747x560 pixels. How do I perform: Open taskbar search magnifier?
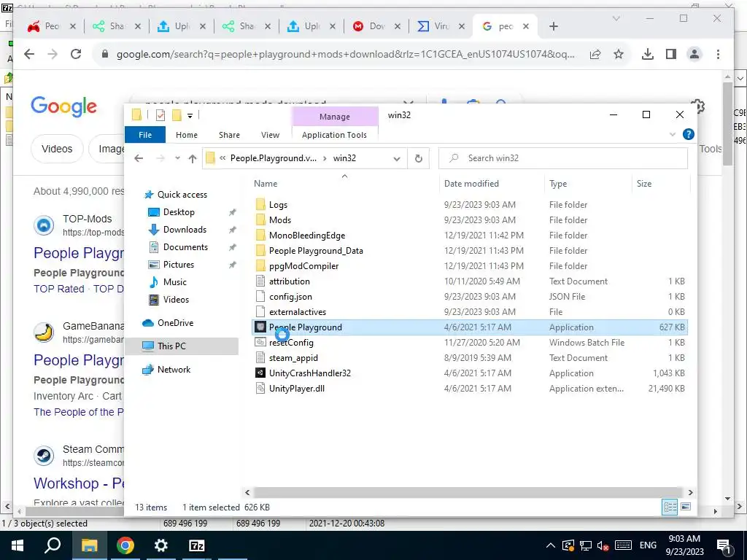click(53, 545)
